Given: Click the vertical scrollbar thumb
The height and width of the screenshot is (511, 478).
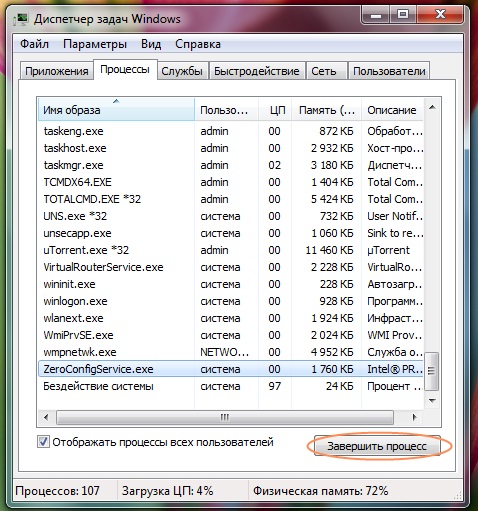Looking at the screenshot, I should 432,371.
